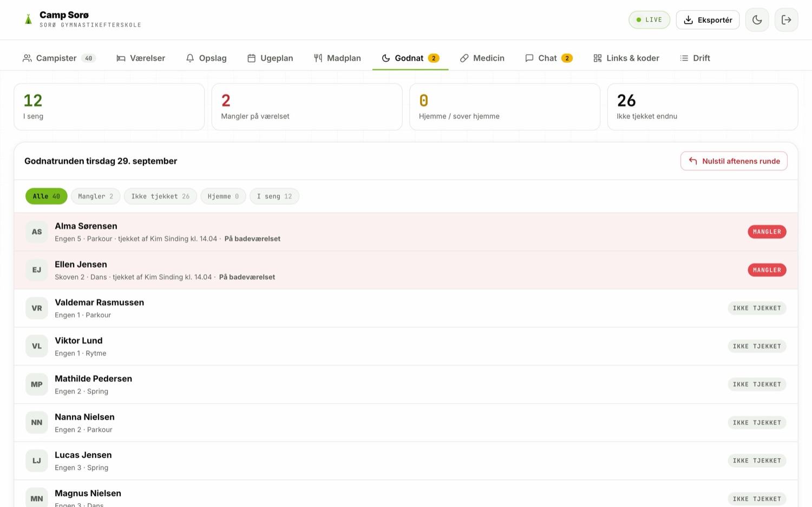Viewport: 812px width, 507px height.
Task: Filter by Hjemme 0 chip
Action: click(223, 196)
